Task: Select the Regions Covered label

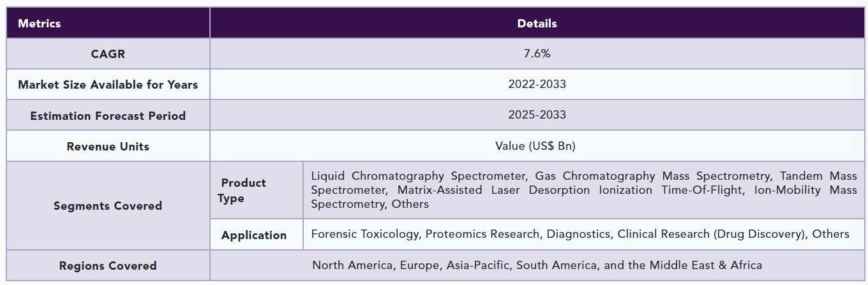Action: 108,266
